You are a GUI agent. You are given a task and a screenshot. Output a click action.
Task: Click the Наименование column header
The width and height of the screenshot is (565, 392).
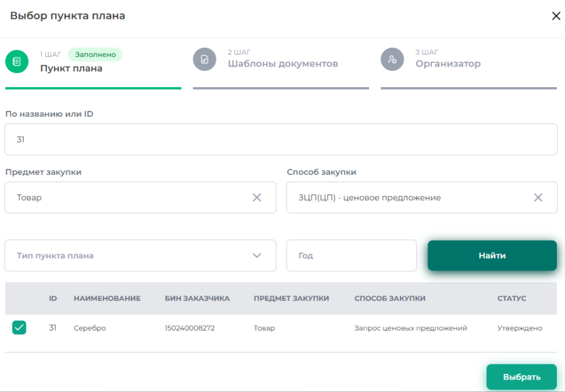click(x=107, y=299)
